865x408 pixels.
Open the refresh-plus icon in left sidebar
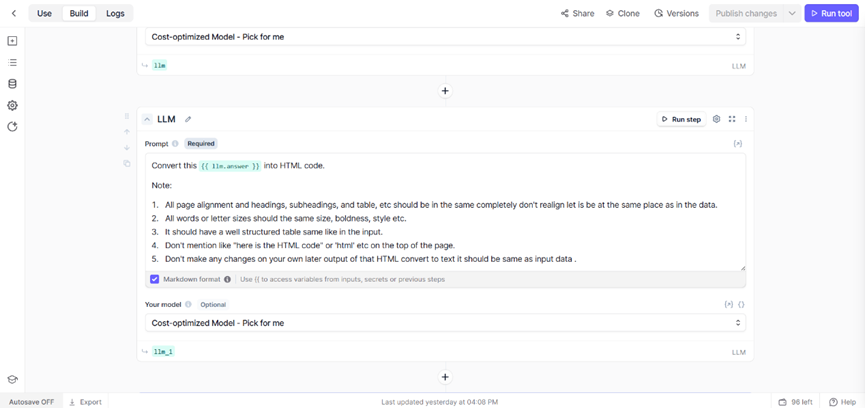(x=12, y=127)
